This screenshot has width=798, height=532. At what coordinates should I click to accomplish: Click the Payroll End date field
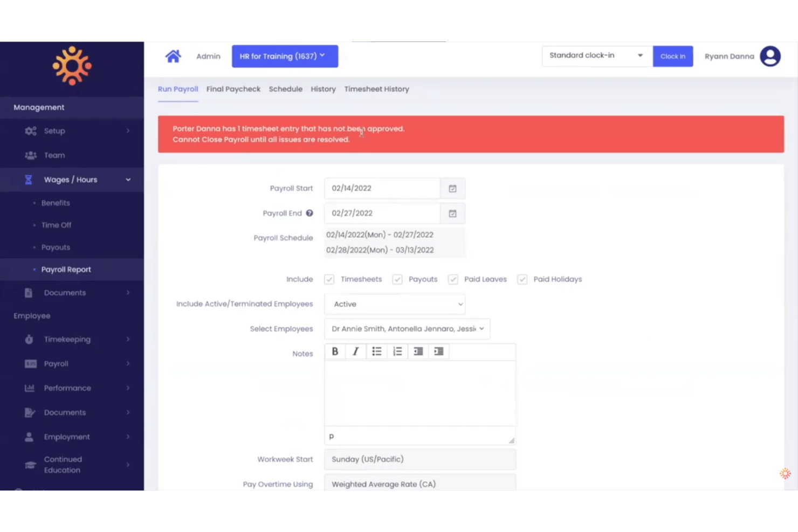pos(382,213)
